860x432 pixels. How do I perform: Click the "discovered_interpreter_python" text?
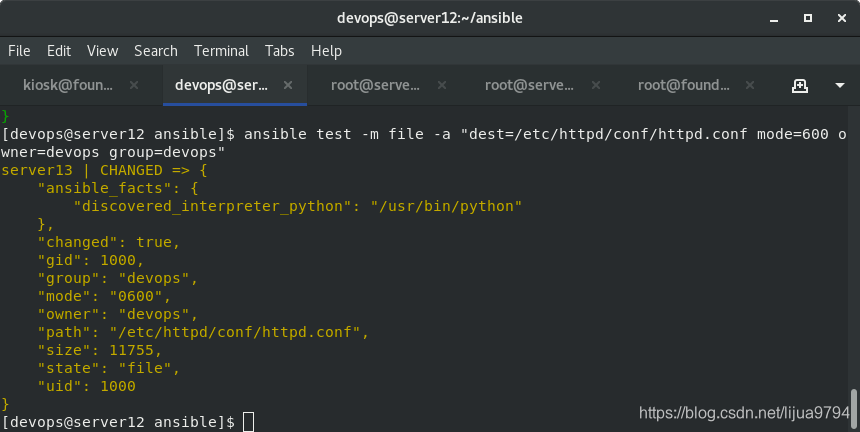coord(212,206)
